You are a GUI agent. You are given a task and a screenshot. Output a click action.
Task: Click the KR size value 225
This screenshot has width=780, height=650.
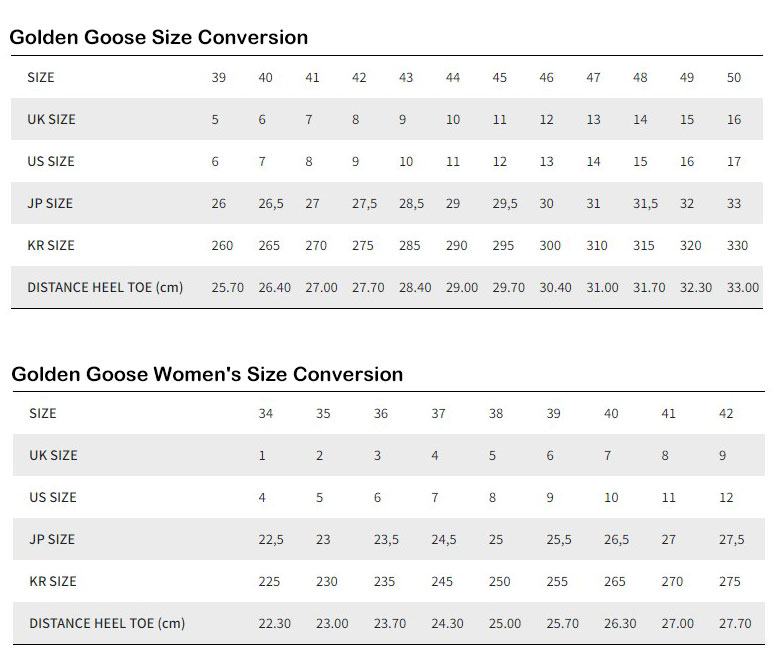pyautogui.click(x=269, y=581)
